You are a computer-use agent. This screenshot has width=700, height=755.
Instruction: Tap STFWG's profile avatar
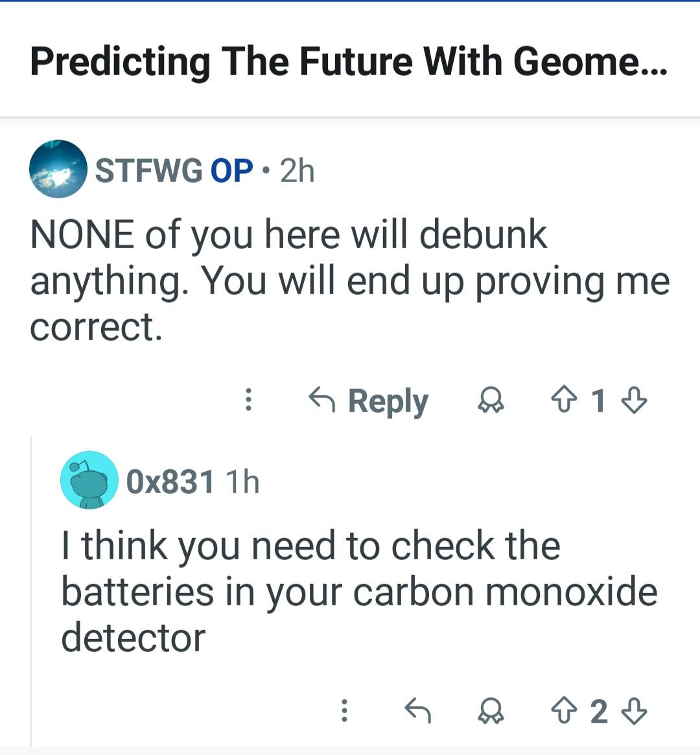pyautogui.click(x=58, y=168)
